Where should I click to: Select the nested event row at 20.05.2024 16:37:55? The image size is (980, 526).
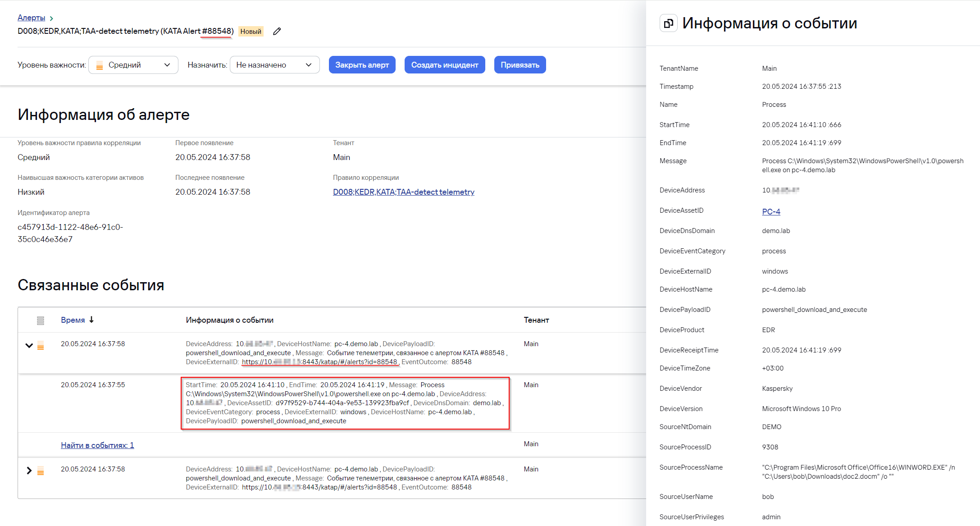(332, 403)
